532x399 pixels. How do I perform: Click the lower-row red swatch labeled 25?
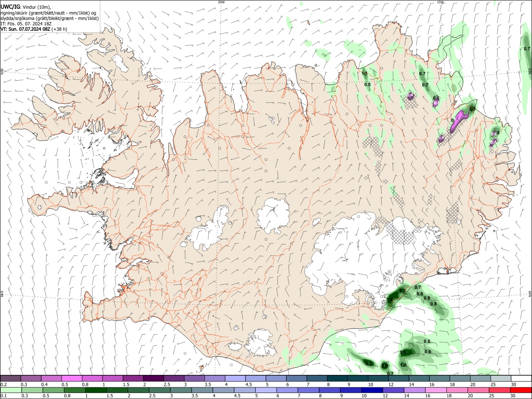click(x=499, y=390)
